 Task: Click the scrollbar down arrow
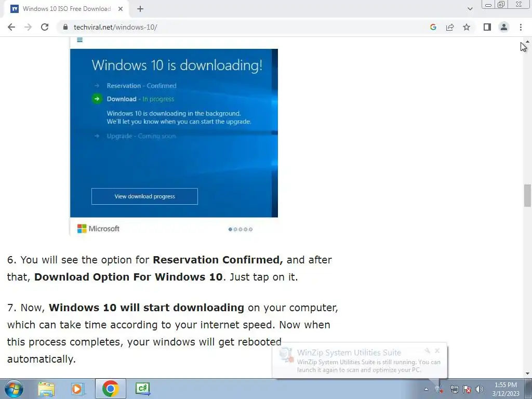[527, 374]
